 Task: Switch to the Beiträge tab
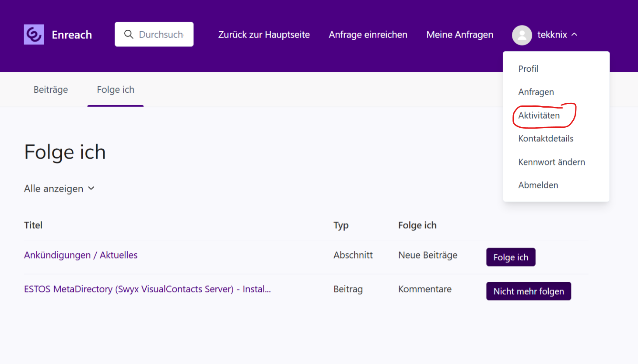(x=51, y=90)
